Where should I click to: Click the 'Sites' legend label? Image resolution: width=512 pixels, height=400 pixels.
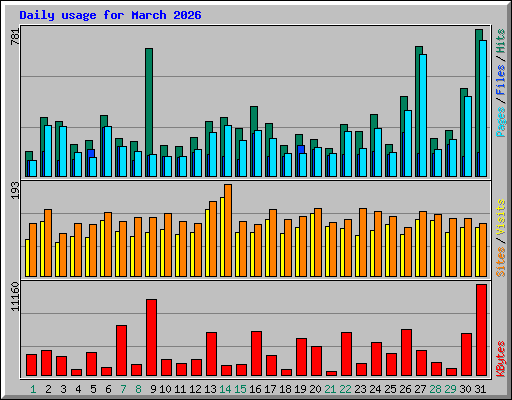click(501, 262)
